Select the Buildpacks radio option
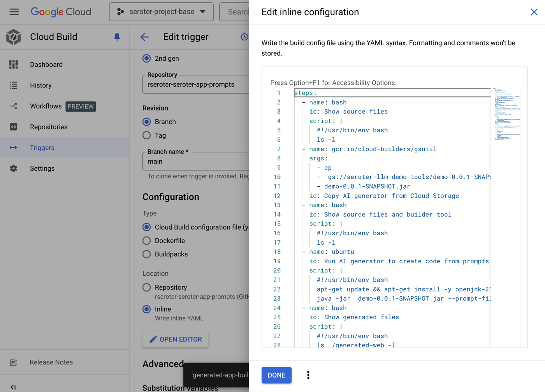545x392 pixels. tap(147, 254)
